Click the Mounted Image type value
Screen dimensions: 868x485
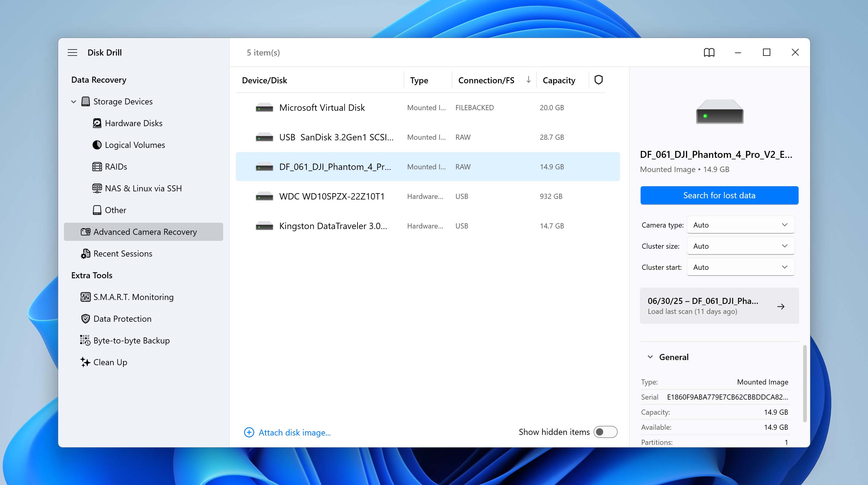click(x=762, y=382)
